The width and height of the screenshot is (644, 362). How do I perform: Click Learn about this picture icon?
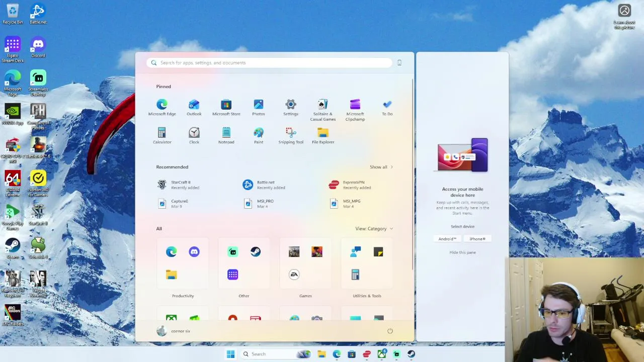click(624, 16)
